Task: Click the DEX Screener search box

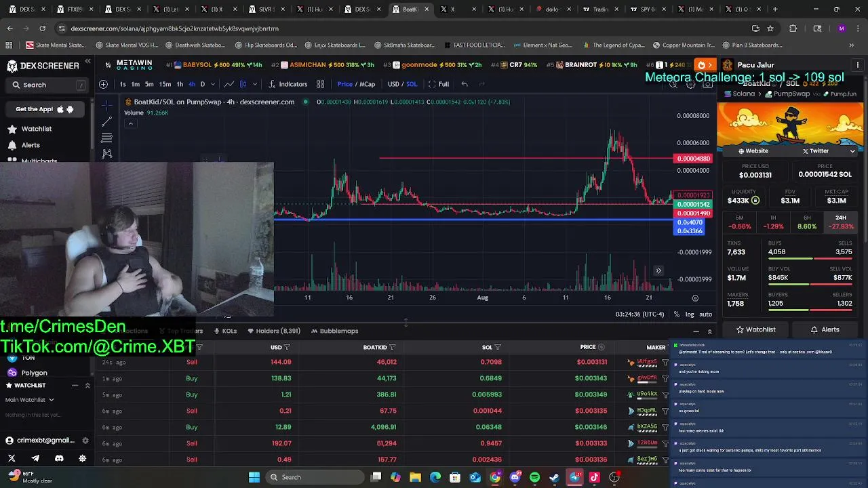Action: [47, 85]
